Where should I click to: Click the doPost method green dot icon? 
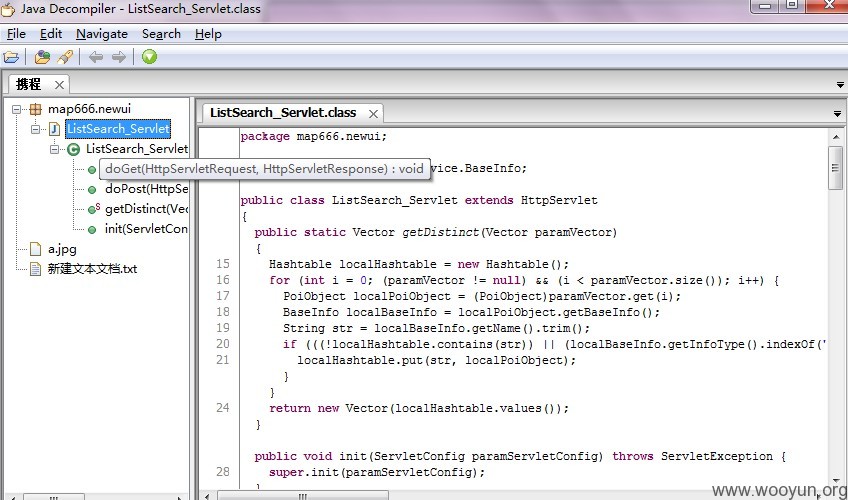[92, 190]
